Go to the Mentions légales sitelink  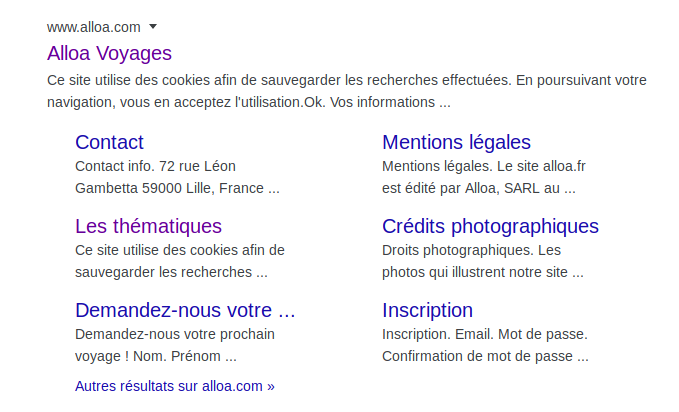click(456, 142)
